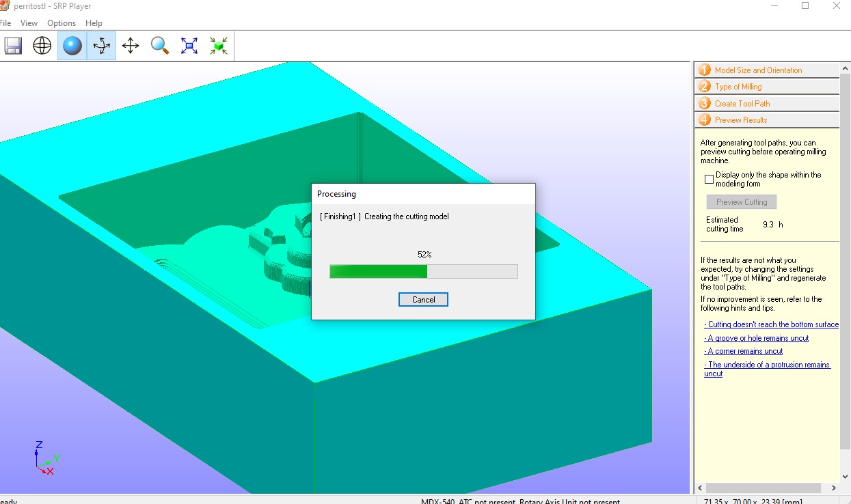The height and width of the screenshot is (504, 851).
Task: Click the 'Estimated cutting time' label
Action: pyautogui.click(x=725, y=224)
